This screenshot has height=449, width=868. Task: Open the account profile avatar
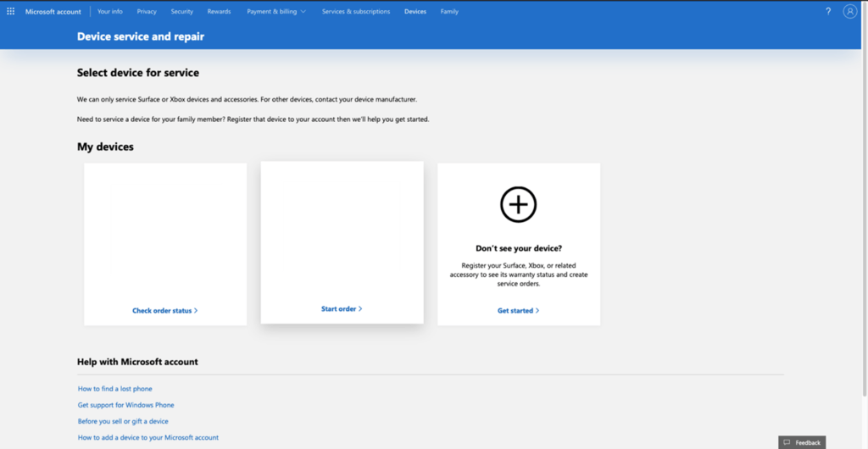click(849, 11)
